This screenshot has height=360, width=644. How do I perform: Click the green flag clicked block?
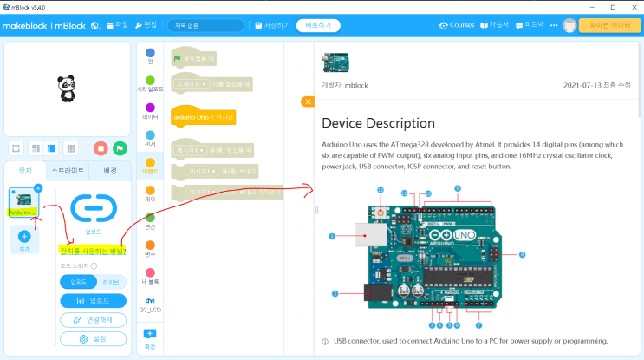tap(193, 58)
